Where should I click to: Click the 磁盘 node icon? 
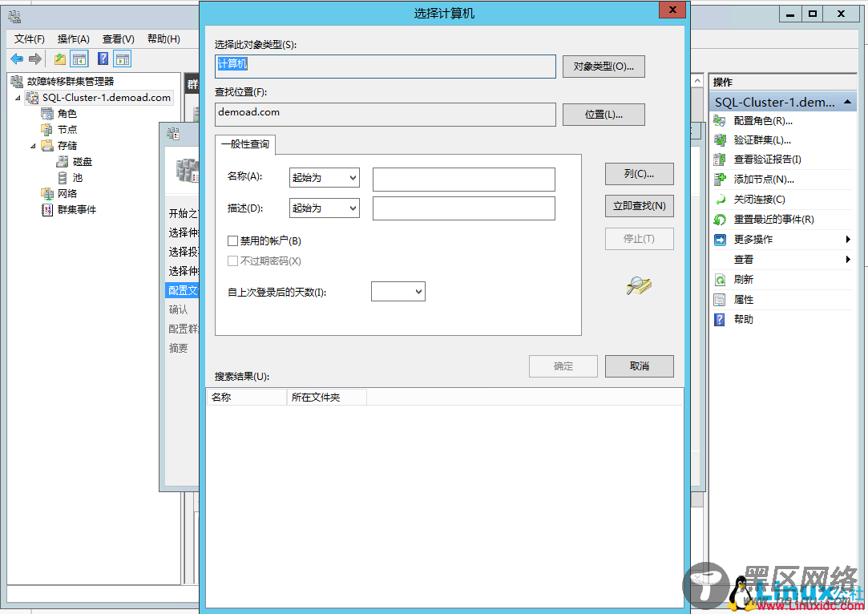[63, 162]
